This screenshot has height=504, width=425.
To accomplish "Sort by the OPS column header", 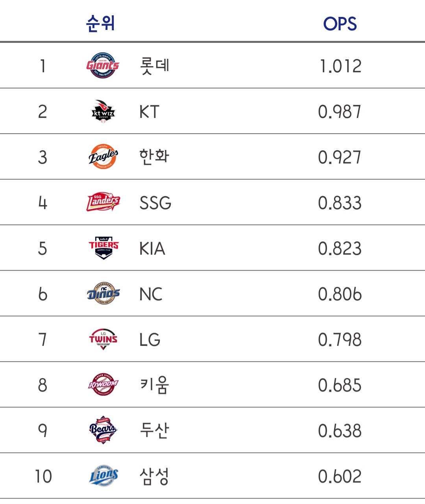I will click(340, 24).
